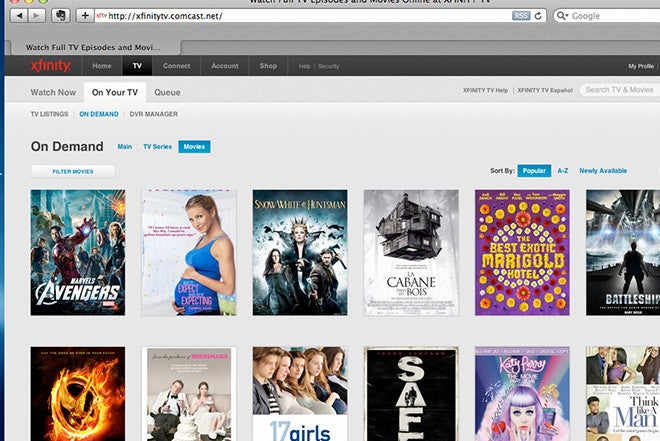Viewport: 660px width, 441px height.
Task: Open the Katy Perry movie poster
Action: 522,394
